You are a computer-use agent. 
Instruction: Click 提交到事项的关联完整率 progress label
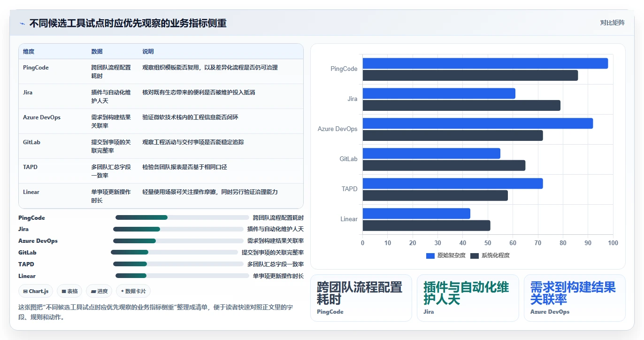tap(273, 252)
